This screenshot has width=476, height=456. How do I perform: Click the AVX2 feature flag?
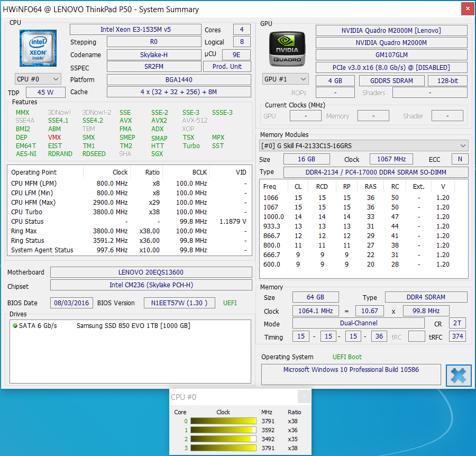(159, 121)
